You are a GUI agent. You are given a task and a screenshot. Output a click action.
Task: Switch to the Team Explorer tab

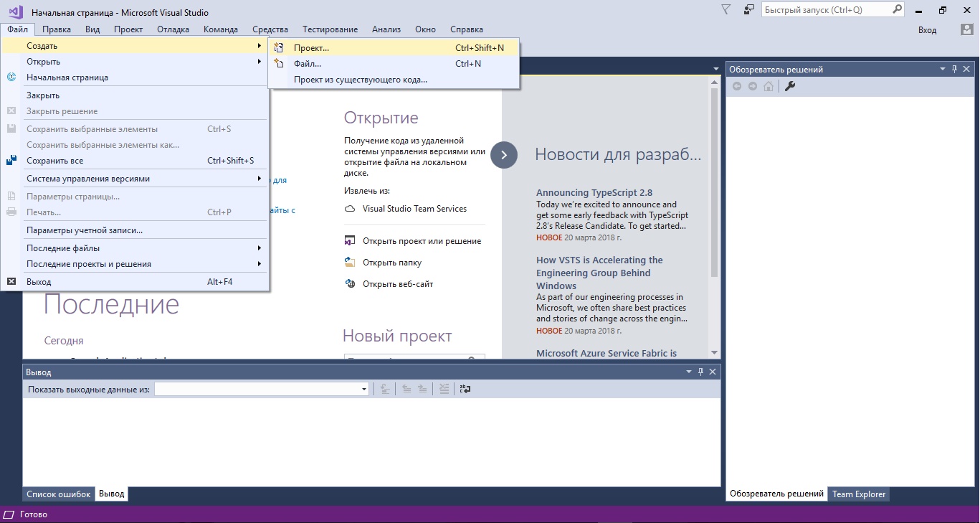coord(859,494)
